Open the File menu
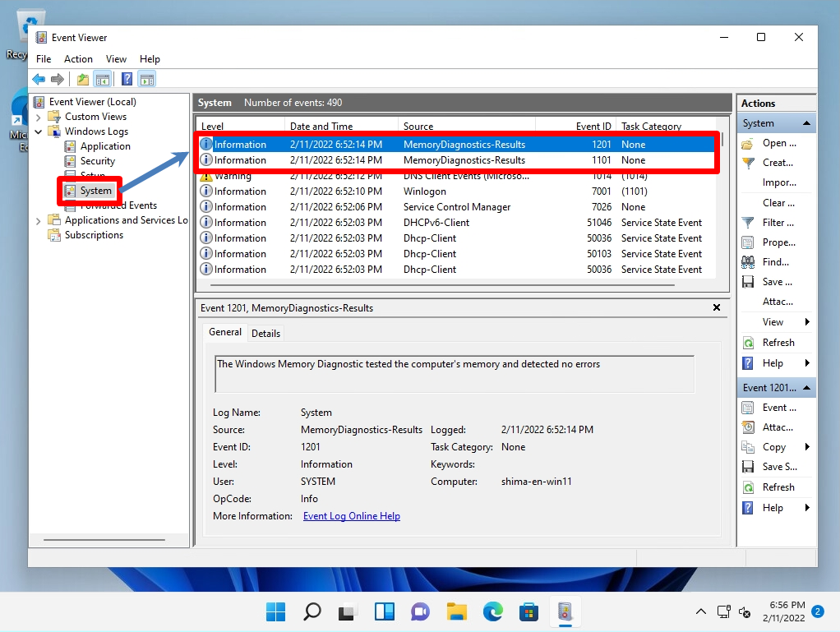The image size is (840, 632). tap(44, 59)
